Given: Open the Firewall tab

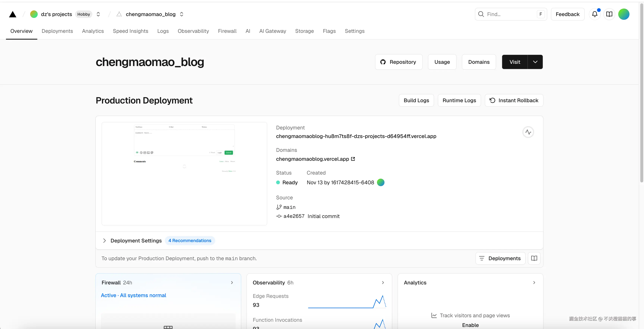Looking at the screenshot, I should pyautogui.click(x=227, y=31).
